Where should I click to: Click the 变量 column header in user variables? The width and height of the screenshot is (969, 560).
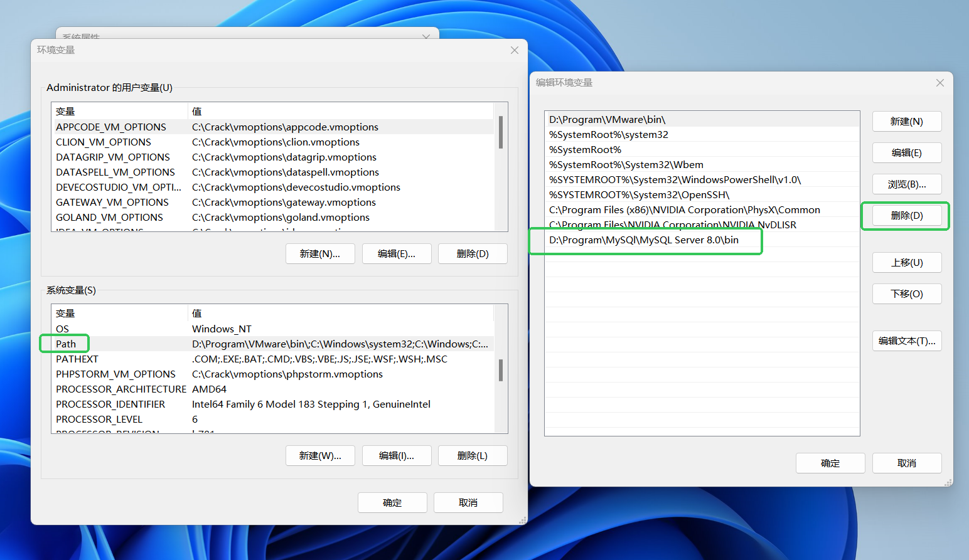point(120,112)
